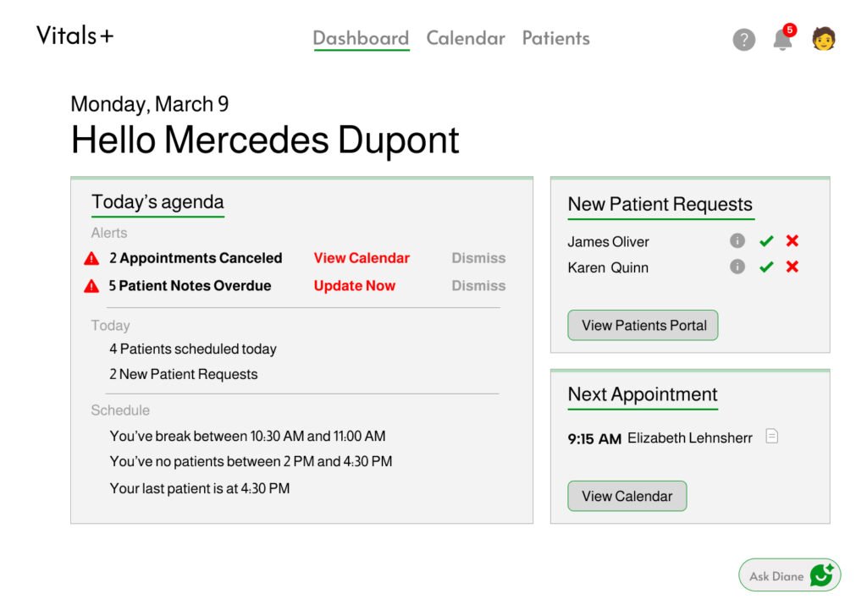Dismiss the Appointments Canceled alert
This screenshot has height=616, width=867.
pyautogui.click(x=478, y=258)
